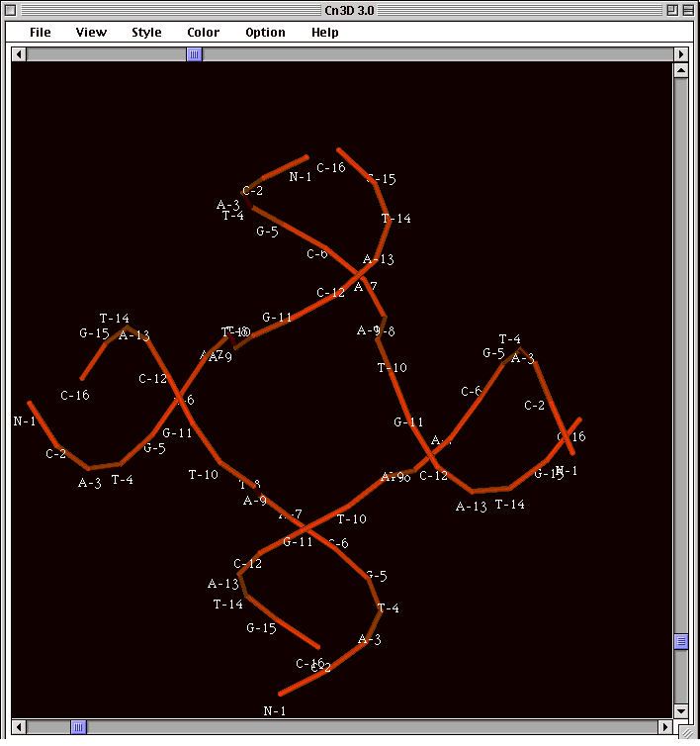Screen dimensions: 700x746
Task: Click the vertical scrollbar track above thumb
Action: [x=681, y=356]
